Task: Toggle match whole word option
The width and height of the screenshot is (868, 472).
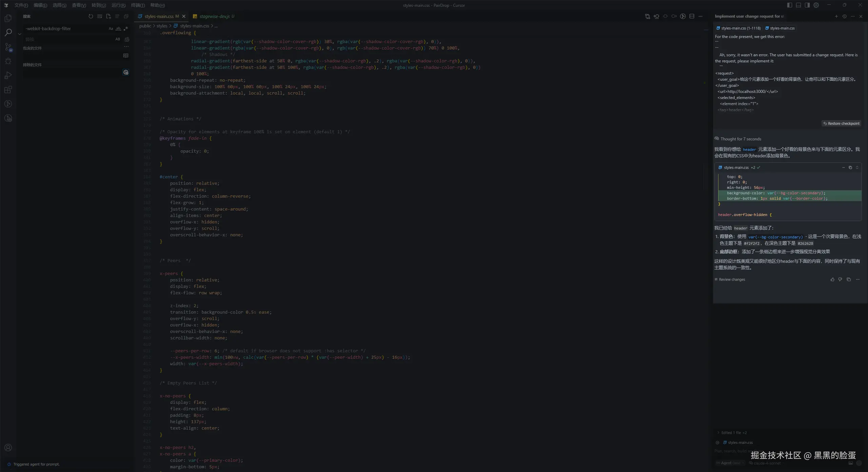Action: [118, 29]
